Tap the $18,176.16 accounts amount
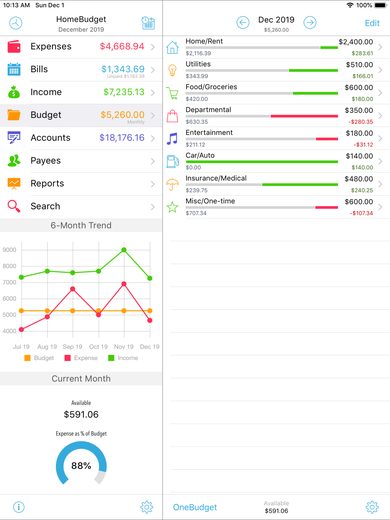The image size is (390, 520). click(122, 138)
